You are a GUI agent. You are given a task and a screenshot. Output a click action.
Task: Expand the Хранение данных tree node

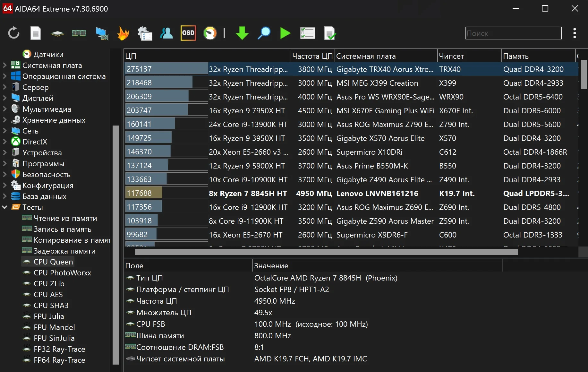(x=5, y=120)
